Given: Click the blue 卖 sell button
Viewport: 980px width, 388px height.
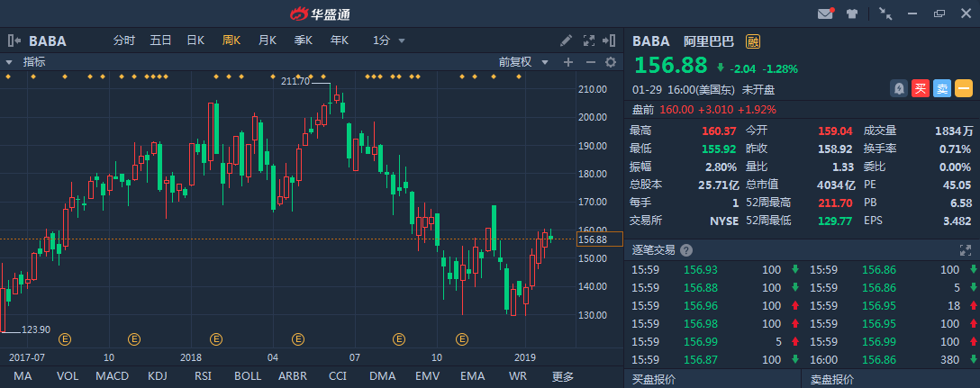Looking at the screenshot, I should [x=942, y=89].
